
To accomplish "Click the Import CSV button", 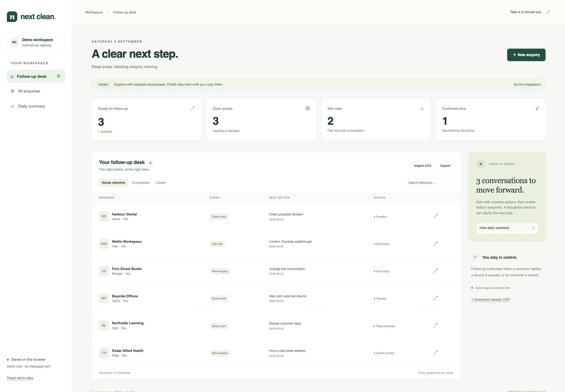I will click(422, 166).
